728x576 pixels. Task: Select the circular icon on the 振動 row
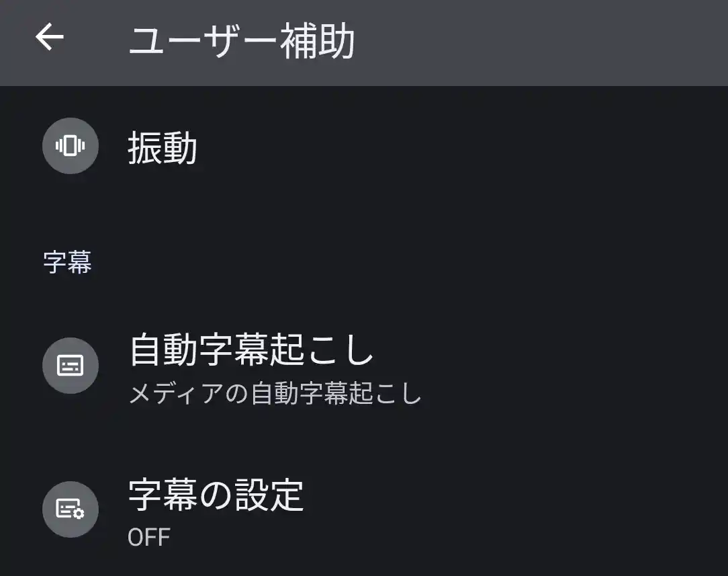click(70, 146)
